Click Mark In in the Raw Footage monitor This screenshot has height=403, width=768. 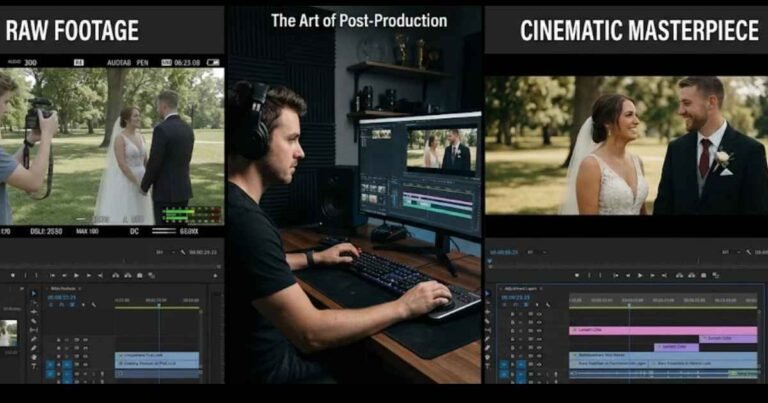(25, 276)
